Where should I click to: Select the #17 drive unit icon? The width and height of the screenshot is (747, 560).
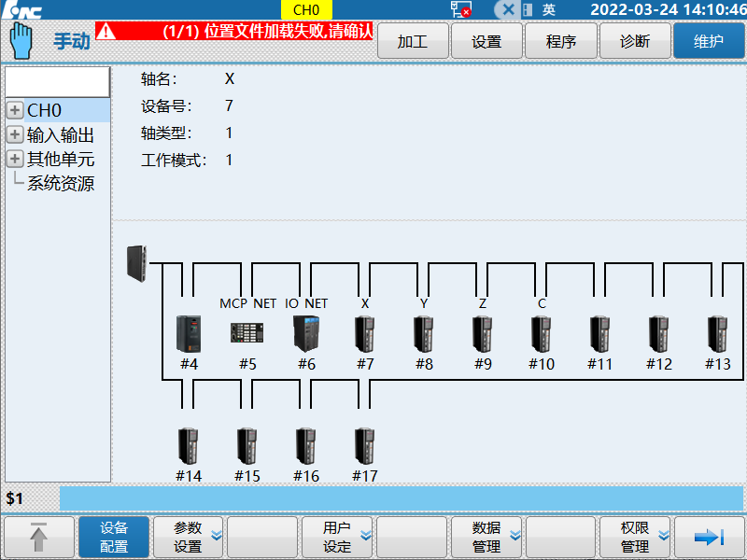tap(365, 446)
